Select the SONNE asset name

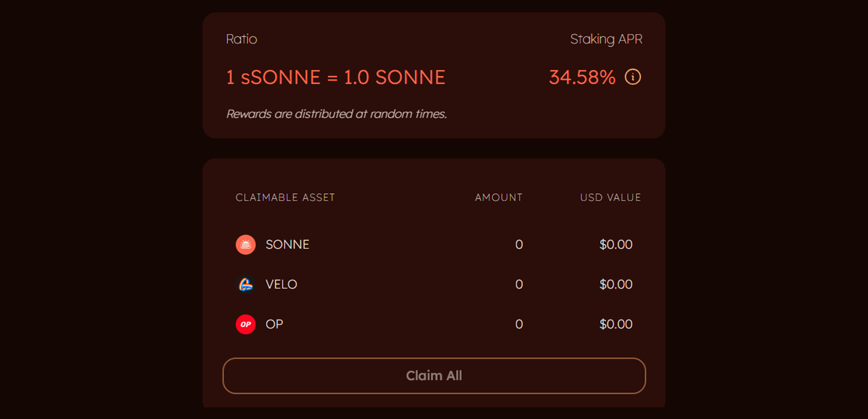(x=287, y=245)
